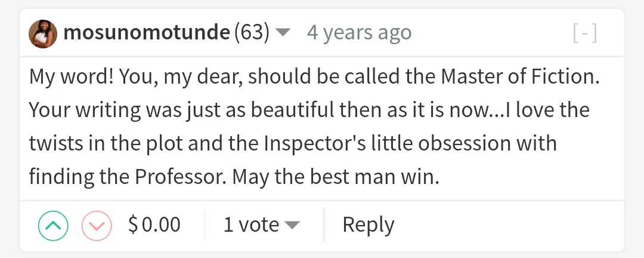Collapse the comment using the [-] toggle
644x258 pixels.
click(585, 33)
